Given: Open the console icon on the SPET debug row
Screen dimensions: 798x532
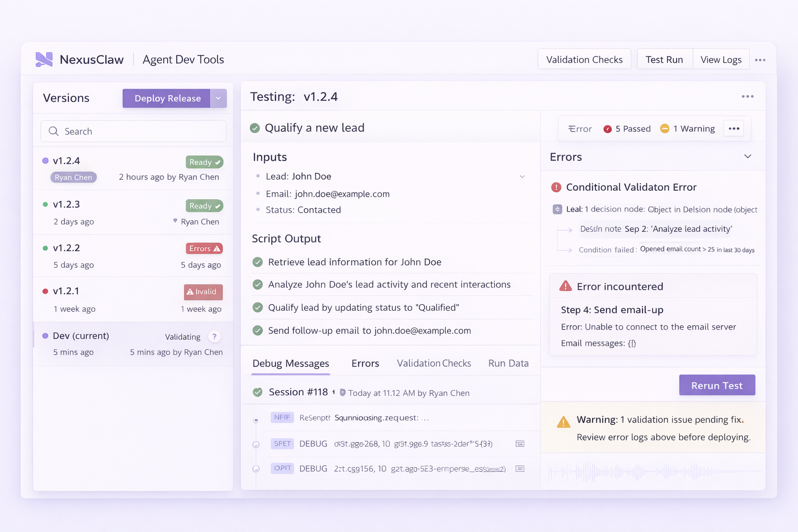Looking at the screenshot, I should [520, 444].
